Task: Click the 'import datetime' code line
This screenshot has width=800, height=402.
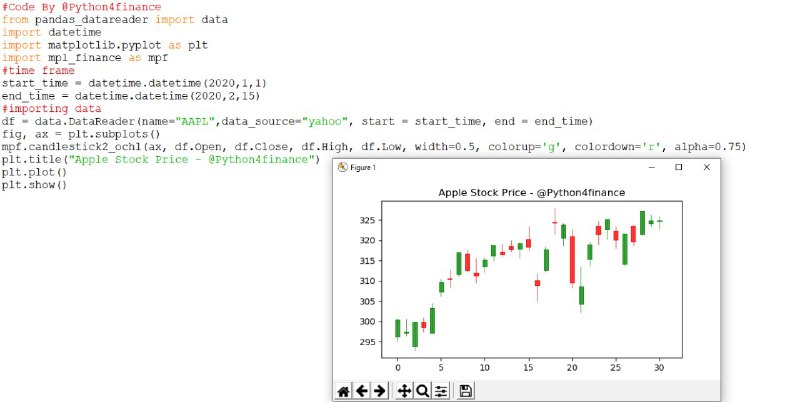Action: point(52,33)
